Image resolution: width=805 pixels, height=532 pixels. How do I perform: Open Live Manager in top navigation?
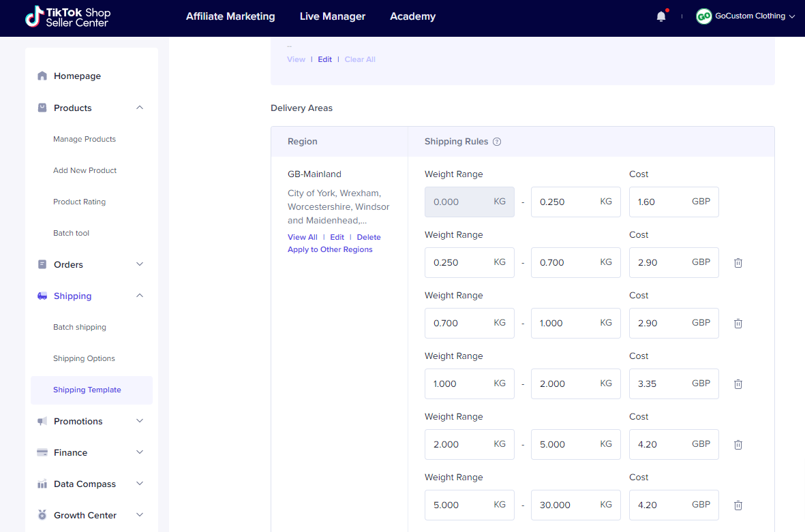tap(333, 16)
